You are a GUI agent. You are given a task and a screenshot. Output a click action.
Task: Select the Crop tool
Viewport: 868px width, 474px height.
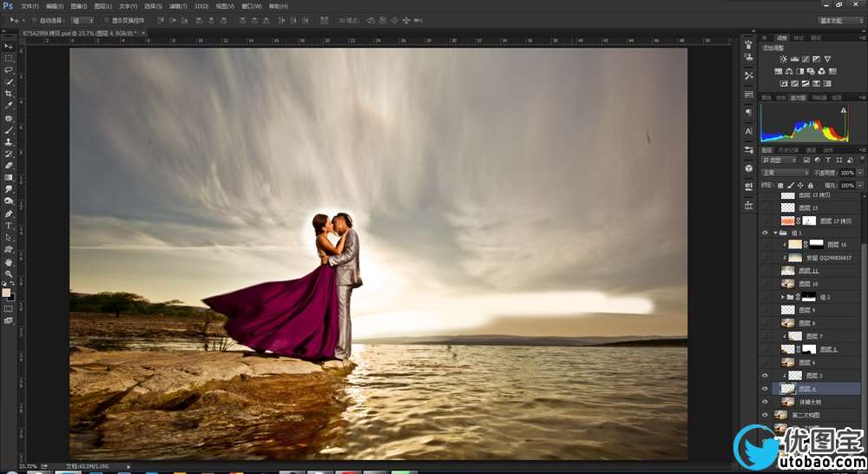click(9, 94)
